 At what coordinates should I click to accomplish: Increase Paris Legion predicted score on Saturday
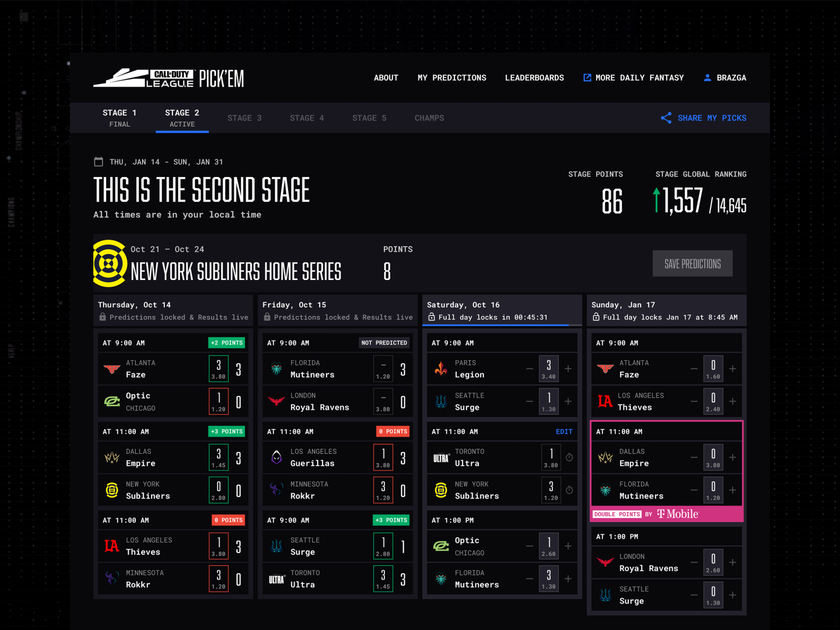pos(568,369)
